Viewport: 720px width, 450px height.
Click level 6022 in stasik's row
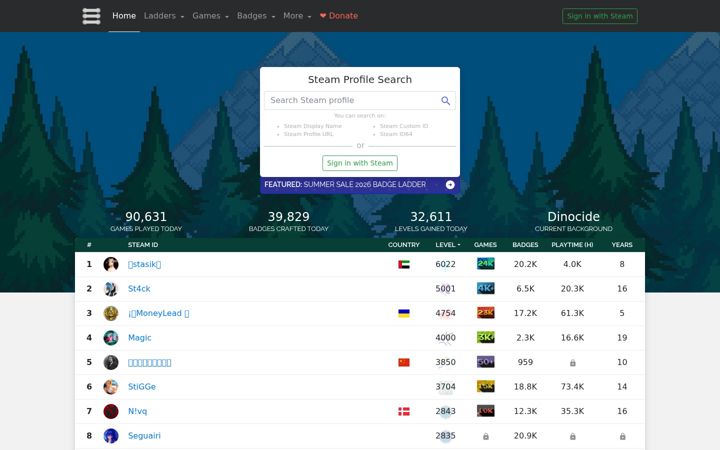[x=445, y=264]
